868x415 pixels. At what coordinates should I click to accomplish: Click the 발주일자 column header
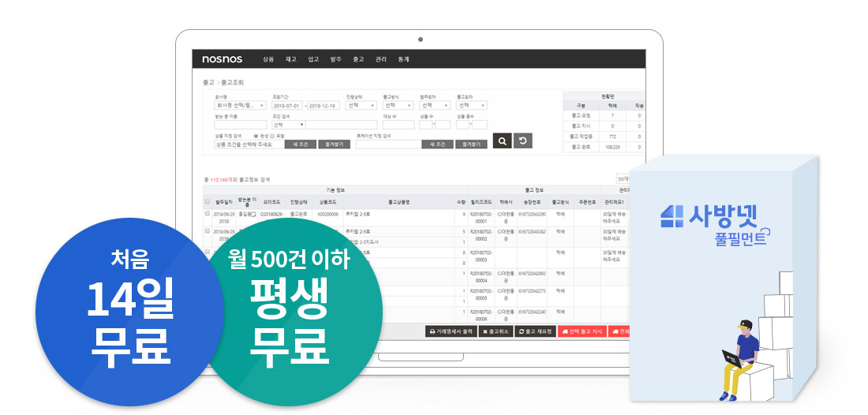(225, 201)
